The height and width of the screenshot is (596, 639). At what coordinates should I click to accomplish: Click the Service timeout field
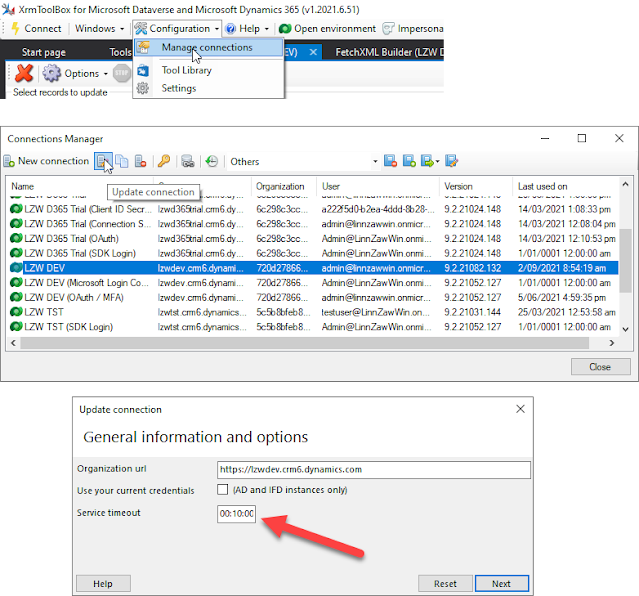tap(236, 514)
